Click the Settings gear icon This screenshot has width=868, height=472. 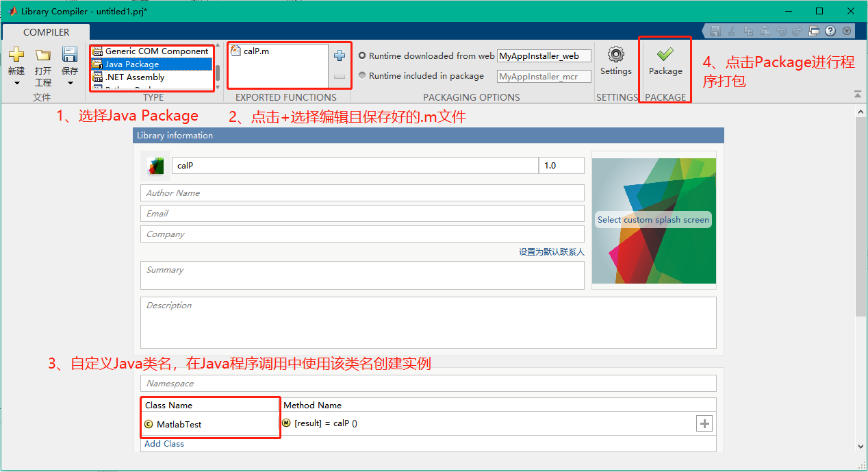[615, 55]
